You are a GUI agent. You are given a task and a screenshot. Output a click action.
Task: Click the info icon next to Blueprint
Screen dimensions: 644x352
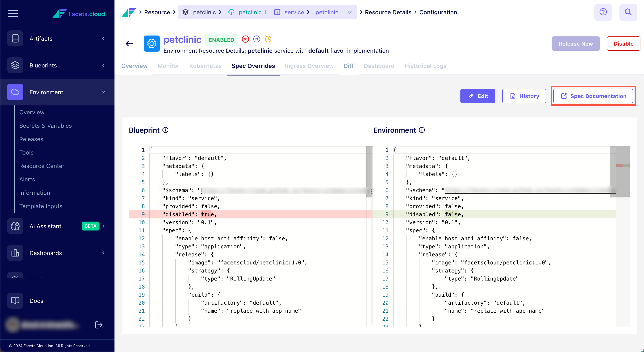click(165, 130)
